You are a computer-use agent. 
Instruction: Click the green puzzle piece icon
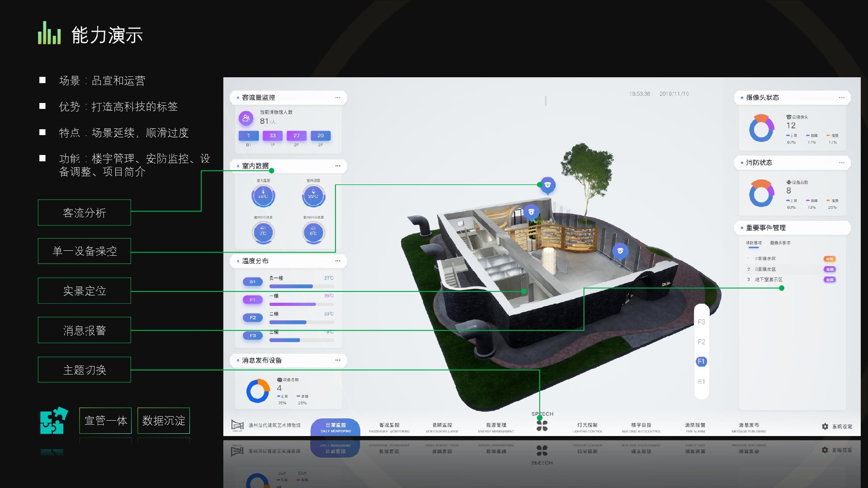[54, 420]
